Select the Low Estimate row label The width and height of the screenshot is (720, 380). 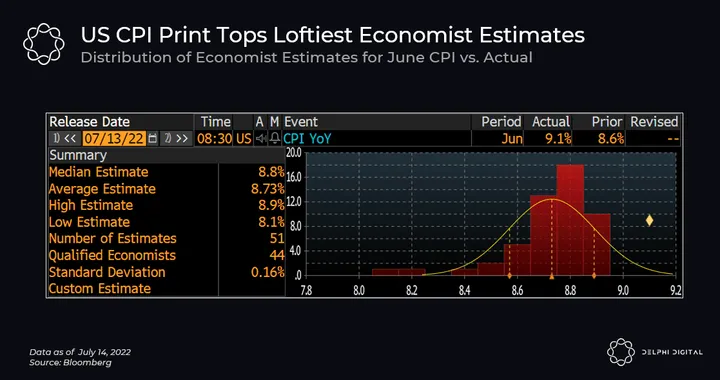point(90,222)
